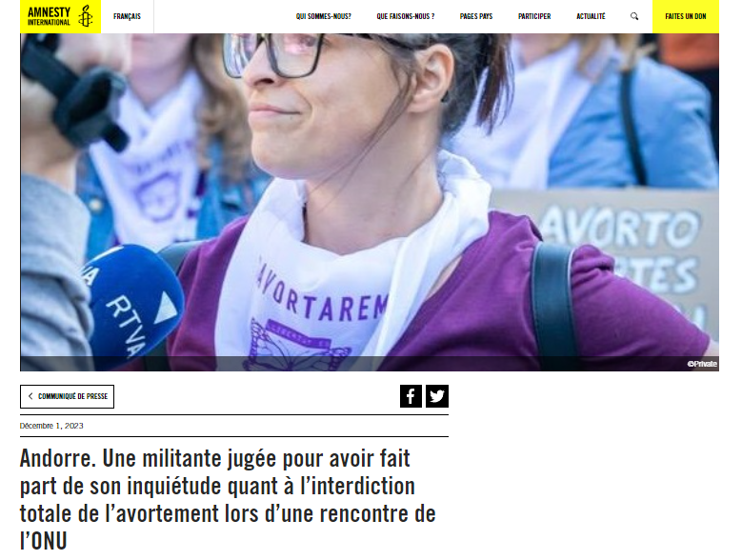Go back to Communiqué de presse
Image resolution: width=742 pixels, height=560 pixels.
(x=68, y=396)
